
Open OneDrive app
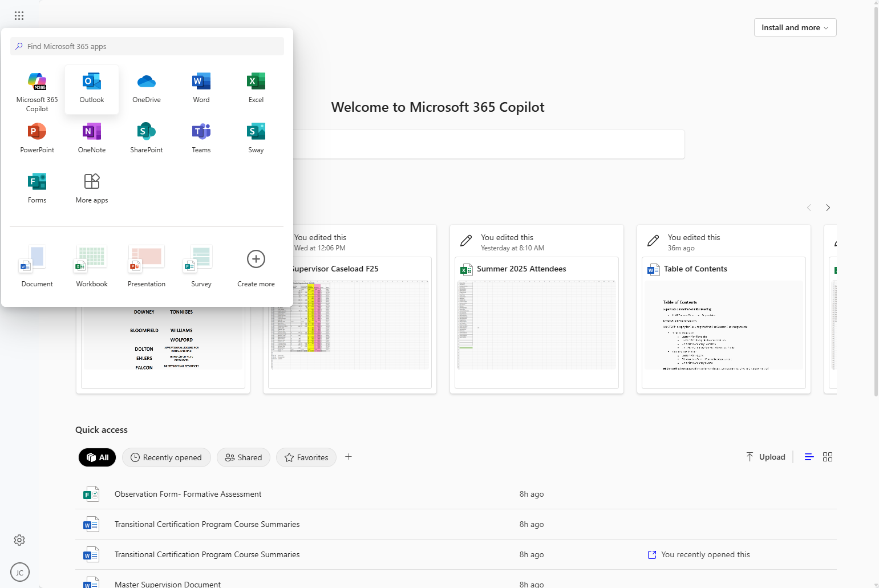click(x=147, y=89)
